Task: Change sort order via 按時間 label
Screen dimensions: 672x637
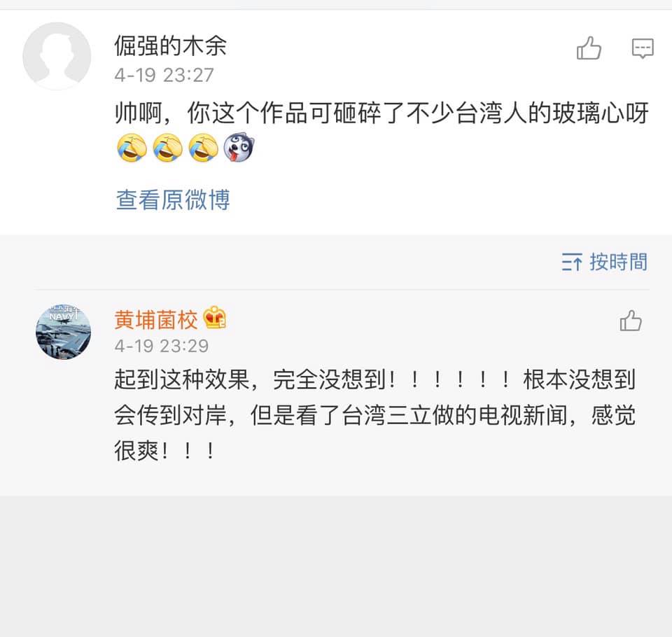Action: coord(618,262)
